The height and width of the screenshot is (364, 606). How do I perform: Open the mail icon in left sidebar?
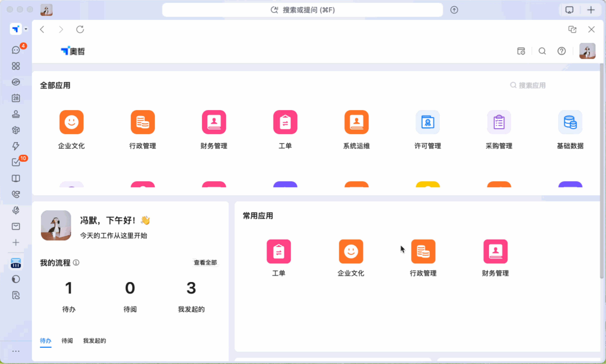coord(16,226)
